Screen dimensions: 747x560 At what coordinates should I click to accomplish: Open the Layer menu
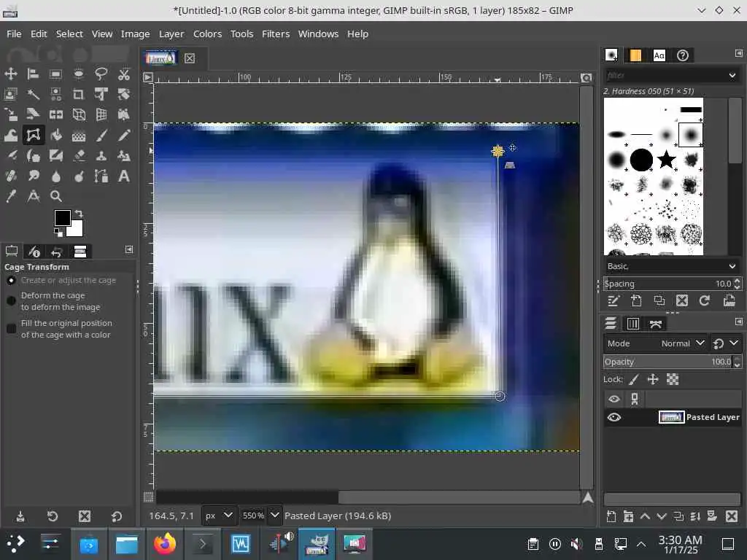tap(171, 34)
